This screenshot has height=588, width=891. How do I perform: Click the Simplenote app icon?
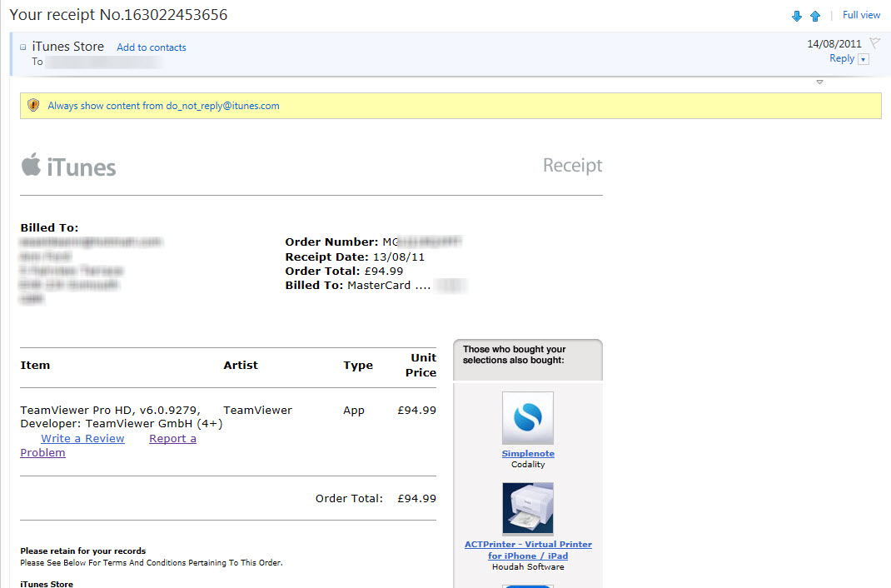point(527,418)
